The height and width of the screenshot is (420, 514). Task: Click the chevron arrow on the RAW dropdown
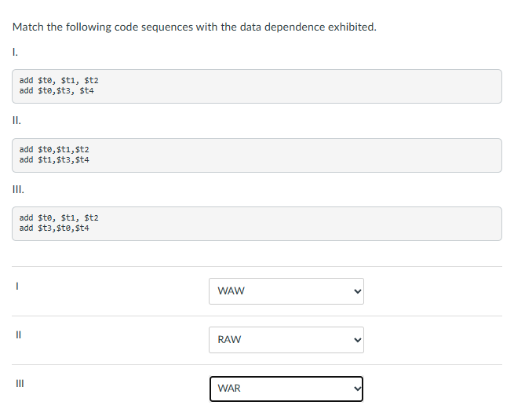tap(357, 340)
